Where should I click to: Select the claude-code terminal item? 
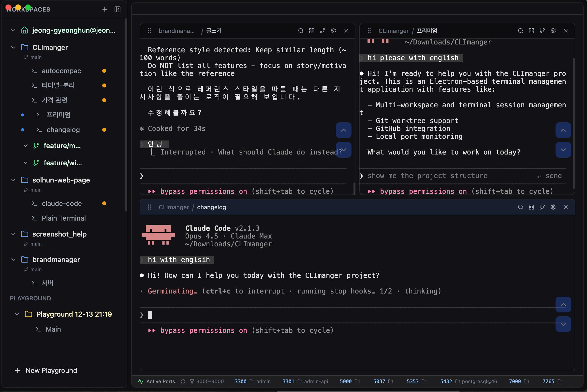[61, 204]
